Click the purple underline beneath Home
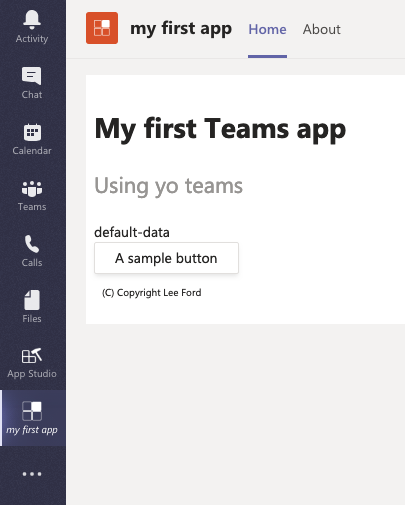The image size is (405, 505). coord(267,56)
